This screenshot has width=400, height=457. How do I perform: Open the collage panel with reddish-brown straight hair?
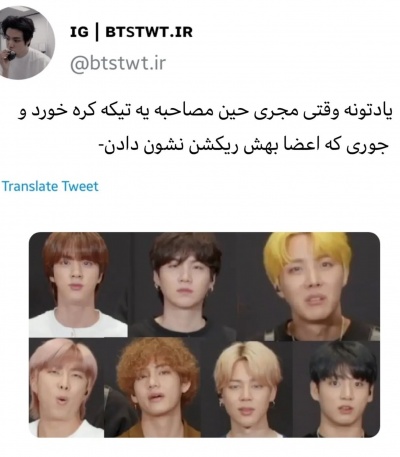pos(78,285)
